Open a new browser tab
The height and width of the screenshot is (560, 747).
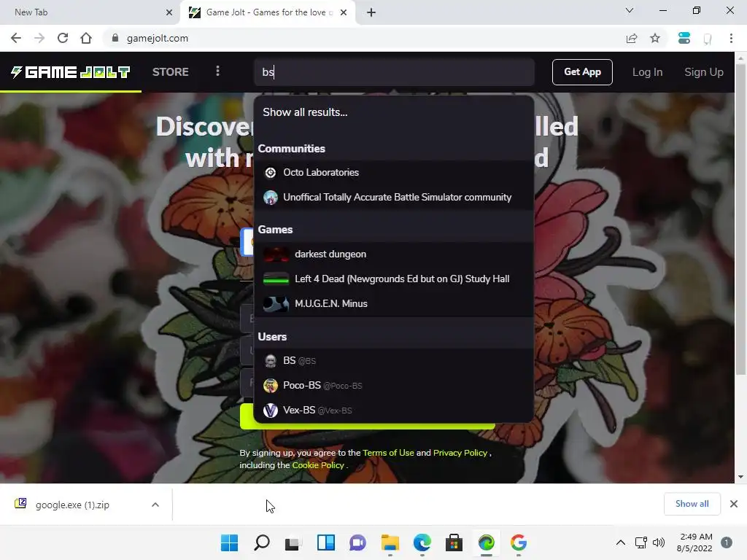371,12
